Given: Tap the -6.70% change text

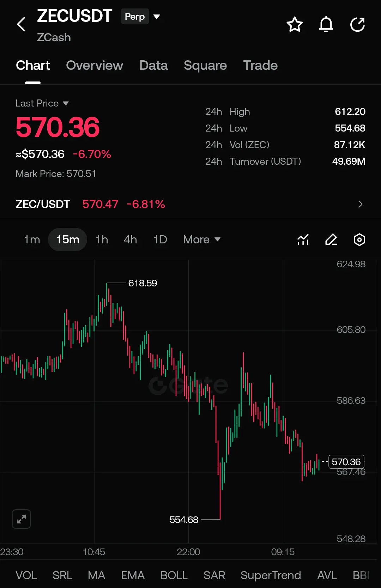Looking at the screenshot, I should 92,154.
